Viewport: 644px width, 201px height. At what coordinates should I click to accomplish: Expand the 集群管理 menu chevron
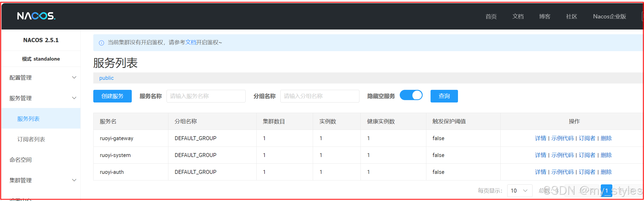click(74, 180)
